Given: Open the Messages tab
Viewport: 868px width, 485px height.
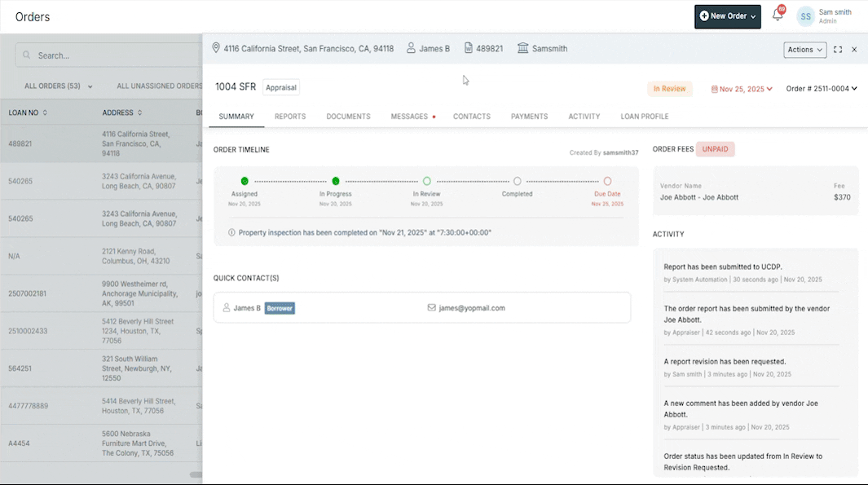Looking at the screenshot, I should click(409, 117).
